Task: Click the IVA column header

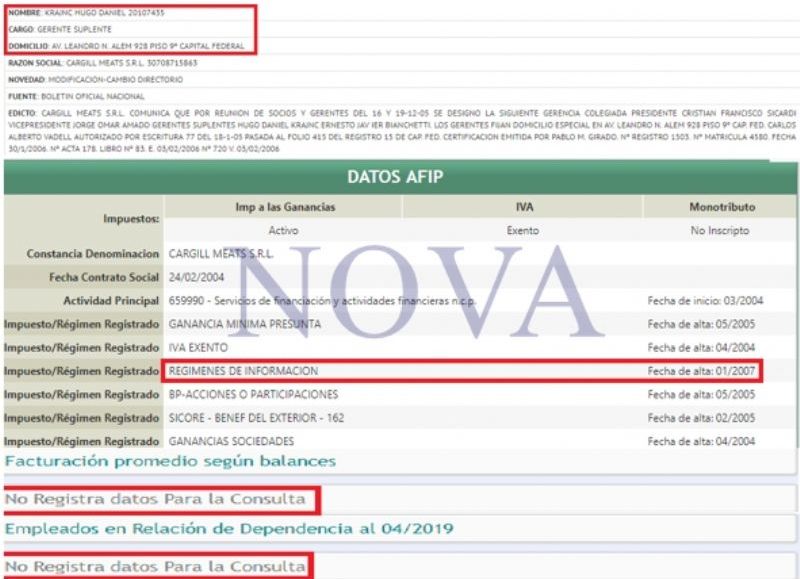Action: click(524, 207)
